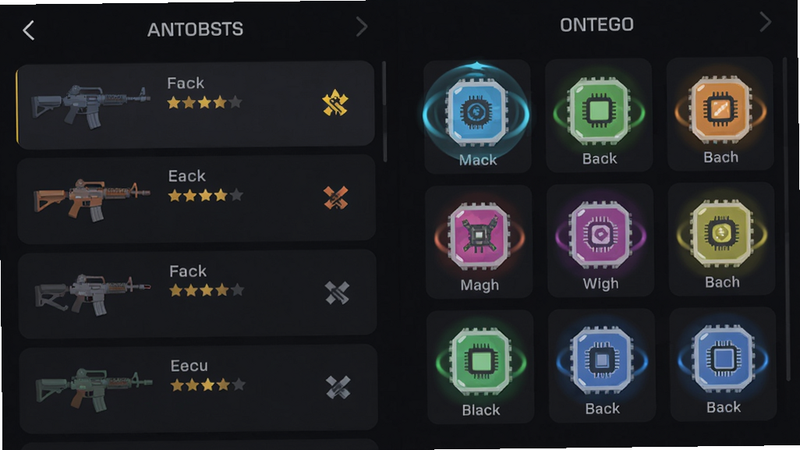Toggle the yellow crossed-weapons badge on first Fack
Screen dimensions: 800x450
335,103
